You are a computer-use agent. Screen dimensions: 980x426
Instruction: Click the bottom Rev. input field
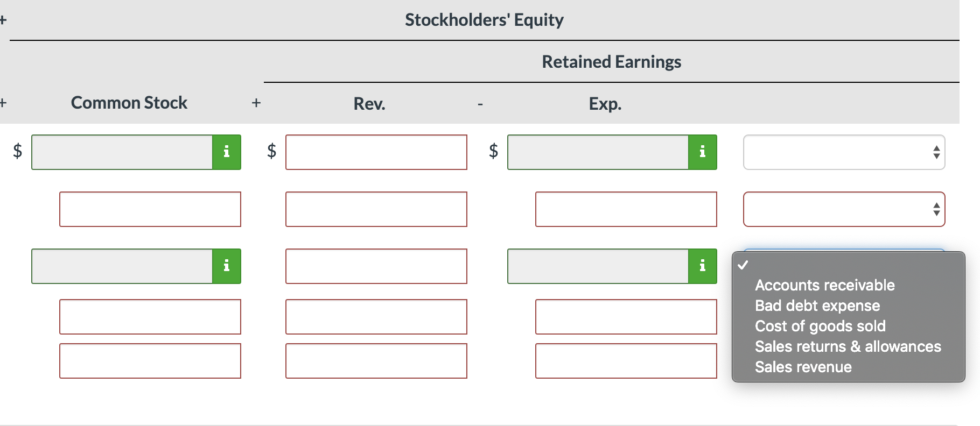(x=376, y=361)
